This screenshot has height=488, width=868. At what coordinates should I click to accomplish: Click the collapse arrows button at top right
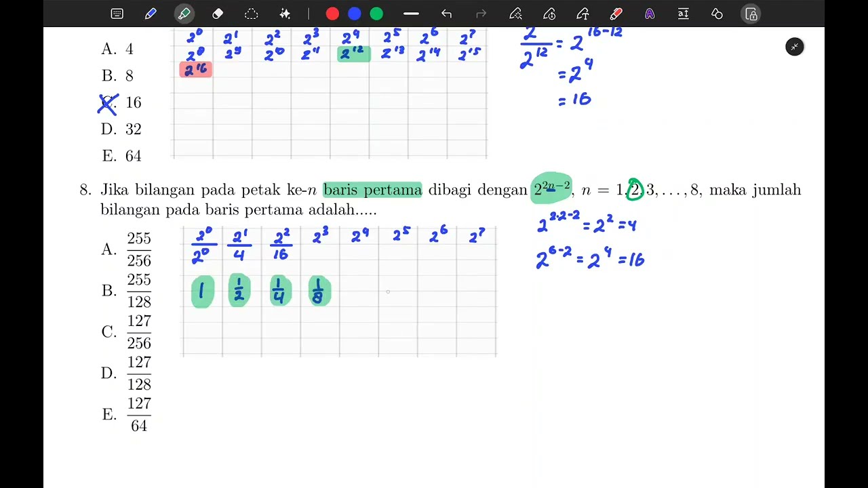pos(794,47)
